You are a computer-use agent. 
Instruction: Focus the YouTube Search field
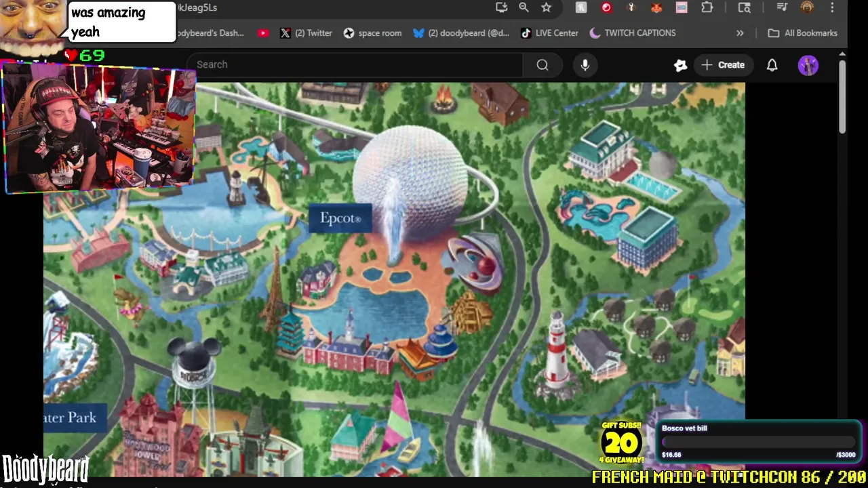pyautogui.click(x=355, y=64)
